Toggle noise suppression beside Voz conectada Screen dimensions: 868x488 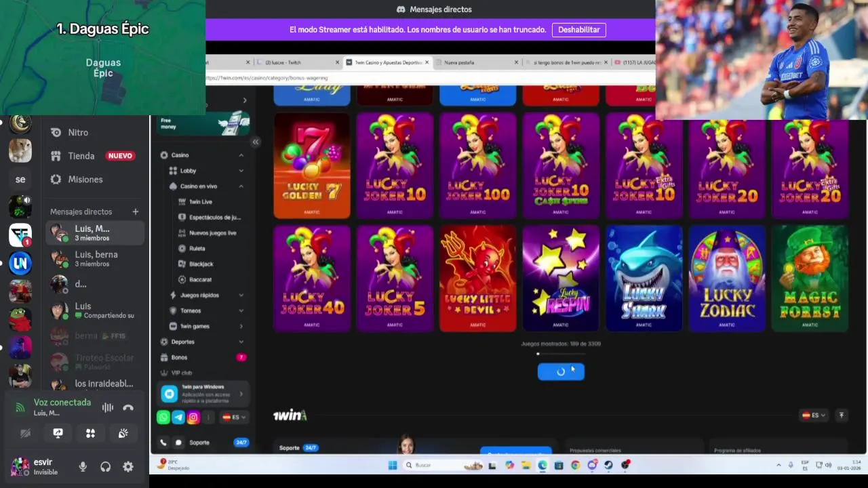tap(107, 407)
